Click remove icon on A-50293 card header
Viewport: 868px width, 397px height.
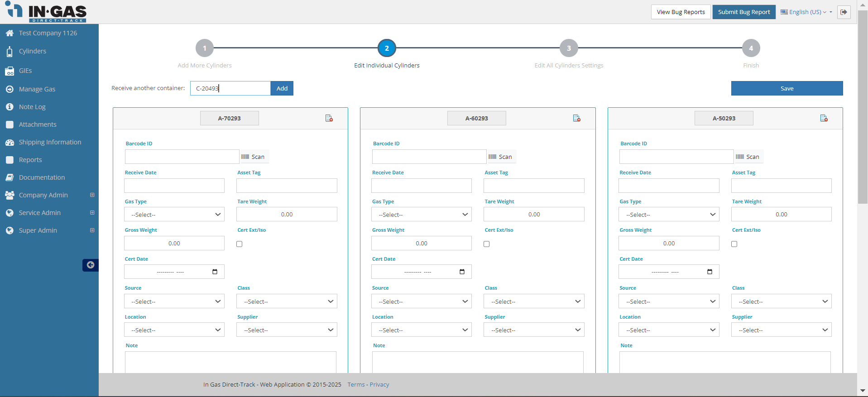tap(824, 118)
